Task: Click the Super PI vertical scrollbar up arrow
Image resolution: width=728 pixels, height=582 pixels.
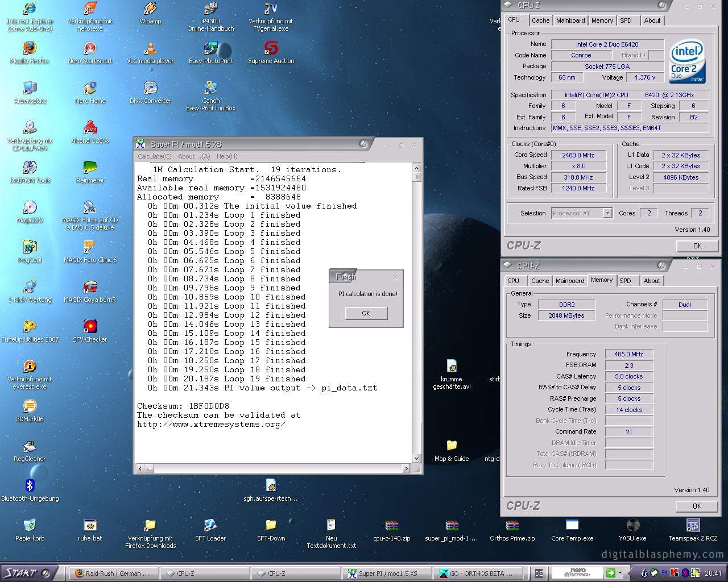Action: tap(416, 168)
